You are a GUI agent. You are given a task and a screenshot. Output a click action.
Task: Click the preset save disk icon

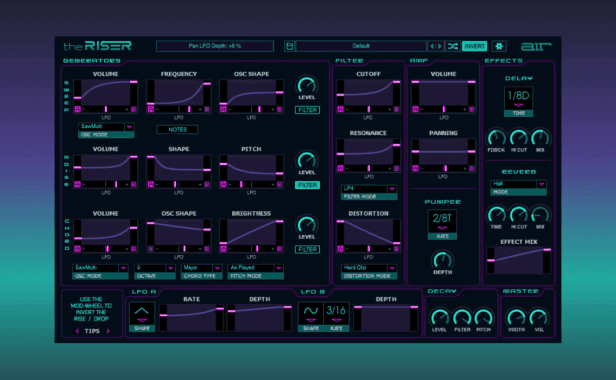(290, 46)
